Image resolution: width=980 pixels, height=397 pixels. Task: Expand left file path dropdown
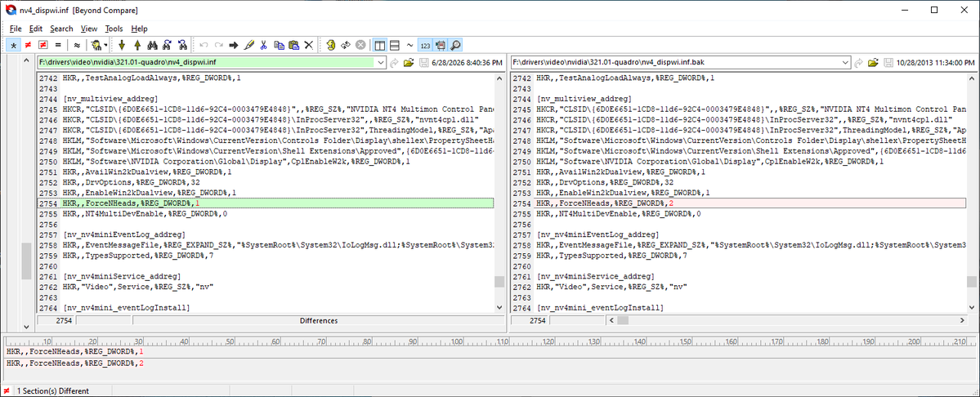pyautogui.click(x=380, y=63)
